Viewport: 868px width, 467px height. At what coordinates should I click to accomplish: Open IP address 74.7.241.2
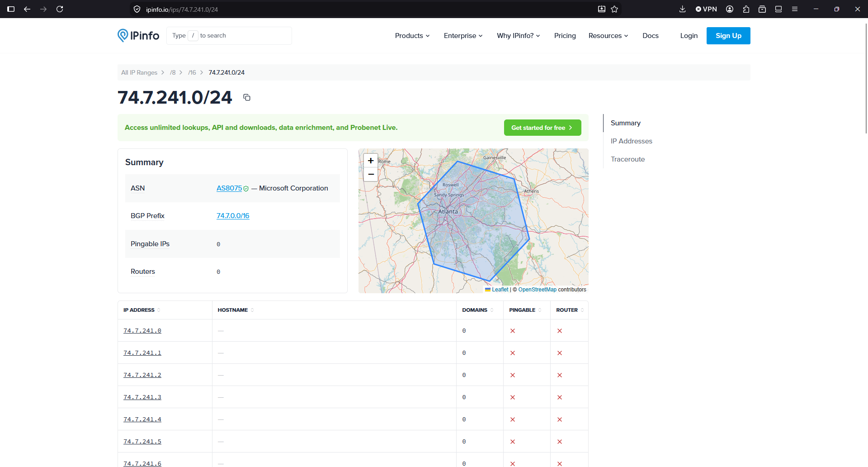click(142, 375)
